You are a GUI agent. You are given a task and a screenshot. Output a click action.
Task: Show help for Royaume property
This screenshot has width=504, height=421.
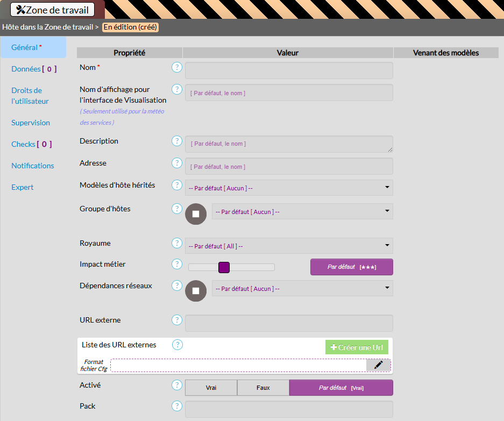tap(176, 243)
